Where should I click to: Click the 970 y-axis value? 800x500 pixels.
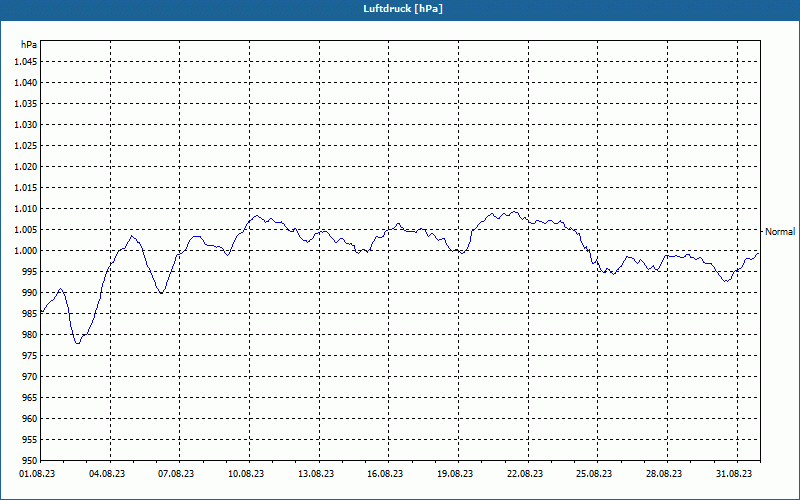29,377
